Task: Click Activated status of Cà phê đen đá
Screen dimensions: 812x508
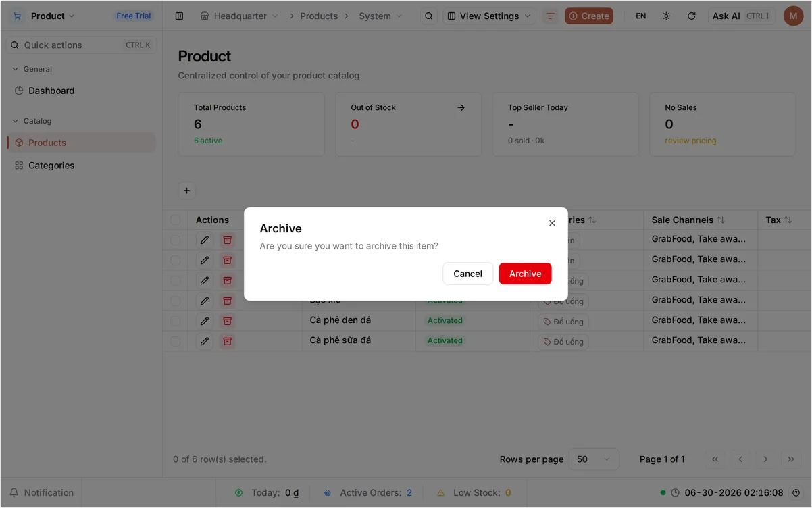Action: coord(445,321)
